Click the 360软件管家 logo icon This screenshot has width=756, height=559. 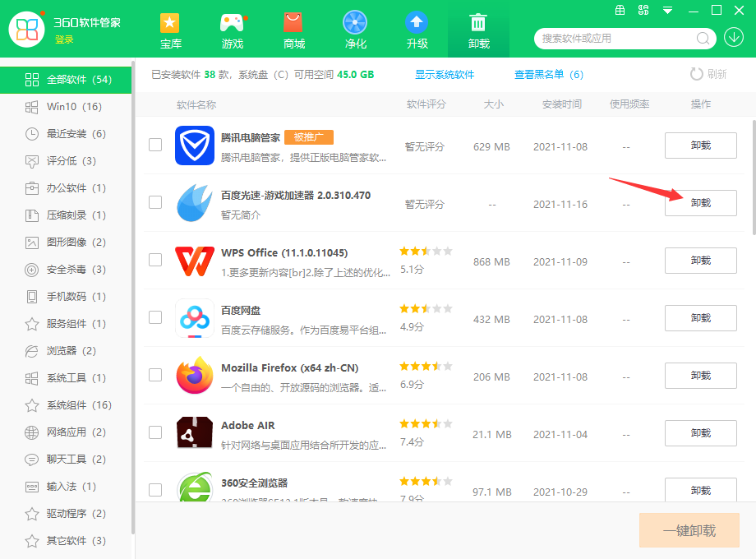pyautogui.click(x=26, y=30)
